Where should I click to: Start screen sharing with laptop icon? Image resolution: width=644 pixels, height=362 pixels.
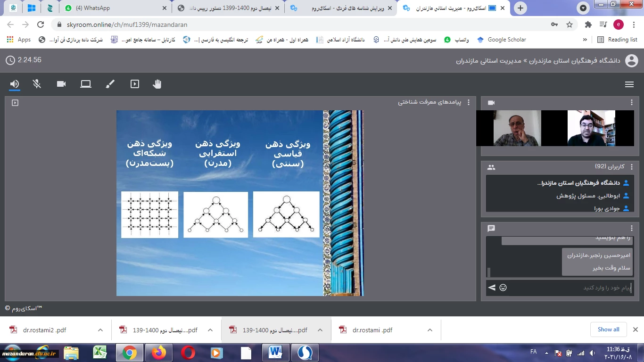(x=85, y=84)
